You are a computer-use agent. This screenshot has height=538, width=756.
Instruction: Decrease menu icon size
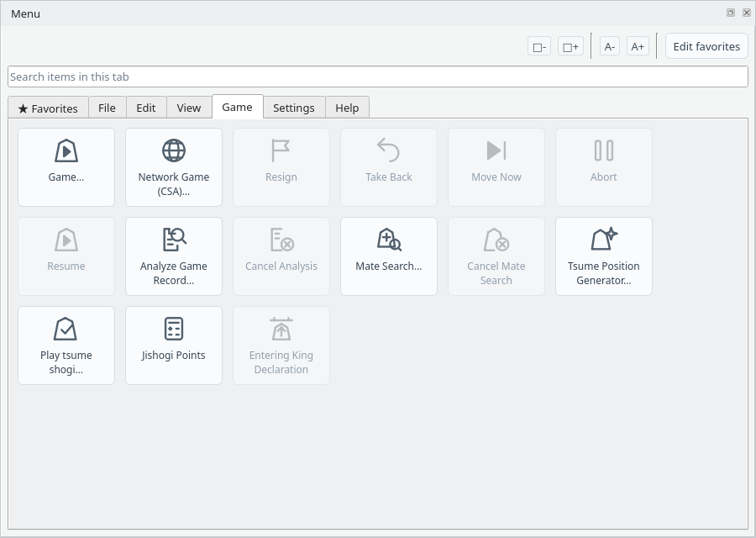[x=539, y=46]
